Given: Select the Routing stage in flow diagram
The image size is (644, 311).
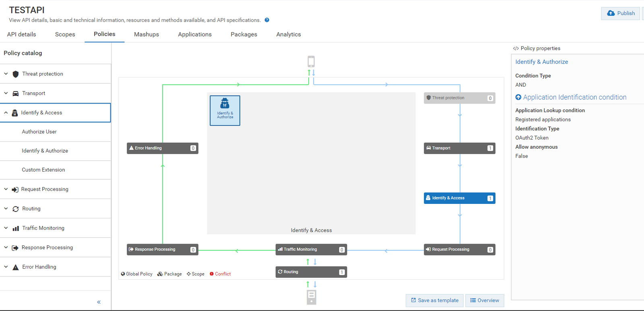Looking at the screenshot, I should coord(311,272).
